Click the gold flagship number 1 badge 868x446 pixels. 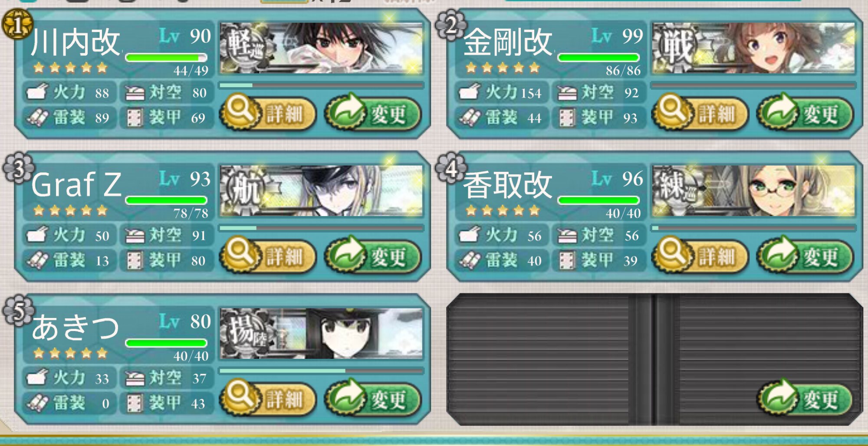click(17, 25)
